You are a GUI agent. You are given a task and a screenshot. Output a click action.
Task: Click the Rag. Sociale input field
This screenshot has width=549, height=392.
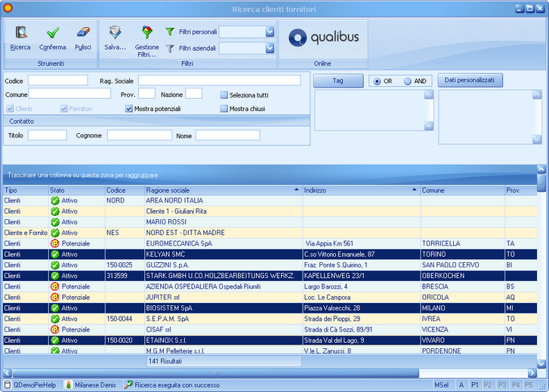[219, 80]
